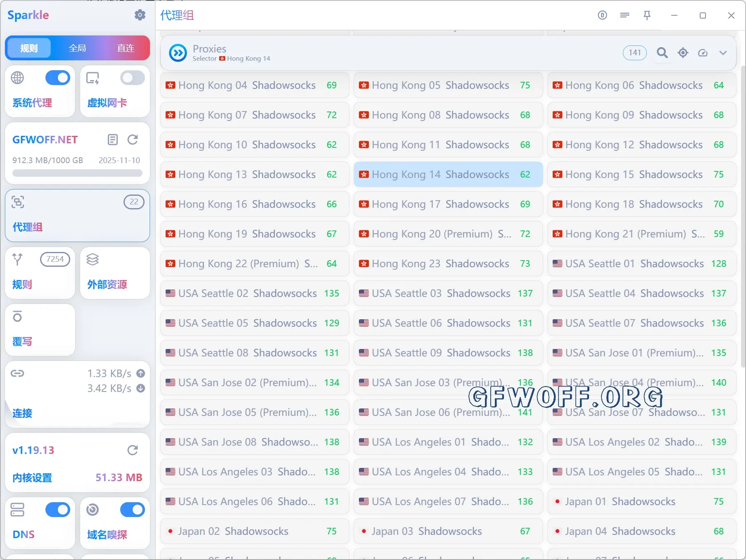The height and width of the screenshot is (560, 746).
Task: Click the 141 proxy count badge
Action: tap(634, 53)
